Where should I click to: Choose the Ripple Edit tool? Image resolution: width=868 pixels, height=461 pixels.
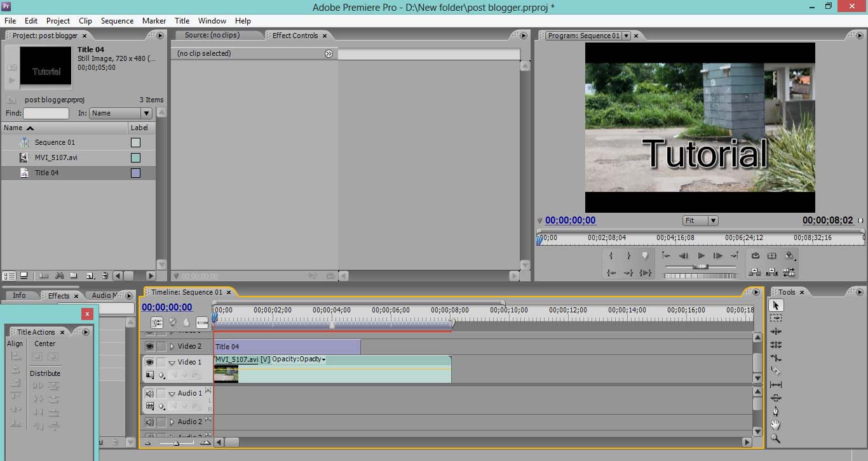(x=775, y=331)
